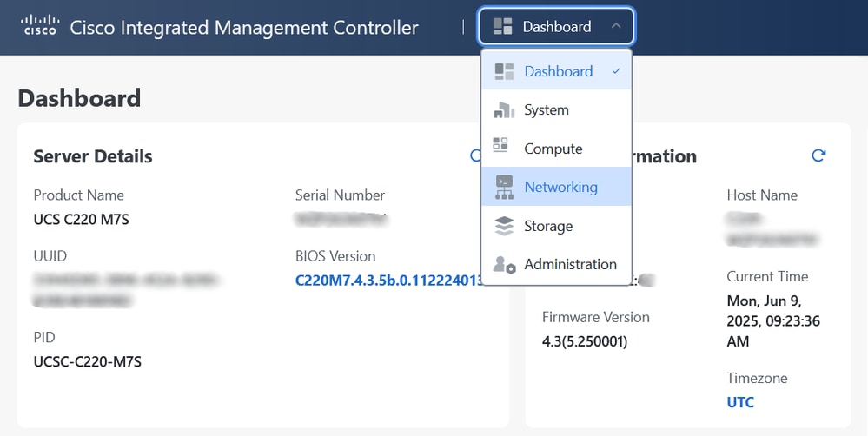
Task: Click the Cisco Integrated Management Controller title
Action: tap(244, 27)
